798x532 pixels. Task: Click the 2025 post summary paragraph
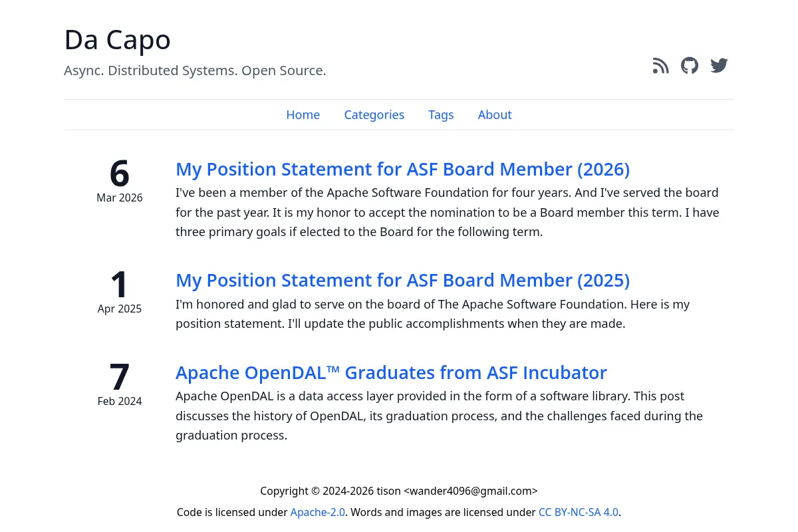[x=433, y=314]
